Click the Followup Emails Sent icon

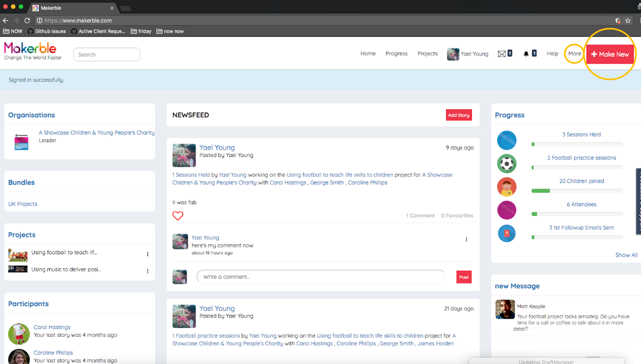coord(507,233)
